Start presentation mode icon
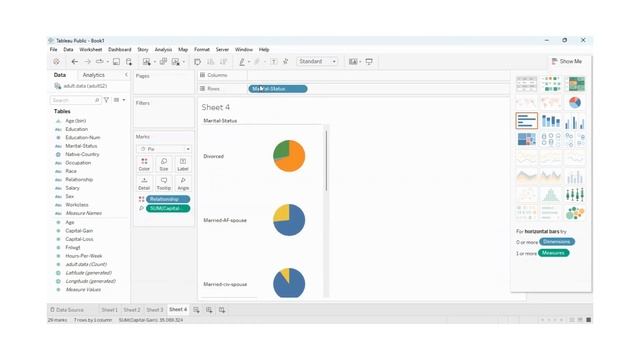 pos(369,62)
